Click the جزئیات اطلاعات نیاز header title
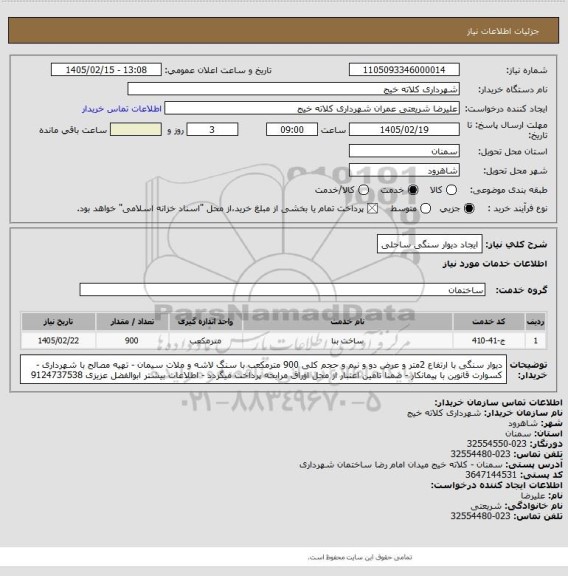This screenshot has height=576, width=568. pos(503,32)
